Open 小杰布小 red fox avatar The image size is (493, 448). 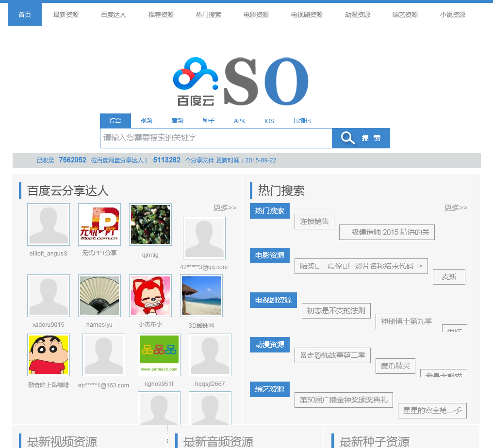(150, 296)
